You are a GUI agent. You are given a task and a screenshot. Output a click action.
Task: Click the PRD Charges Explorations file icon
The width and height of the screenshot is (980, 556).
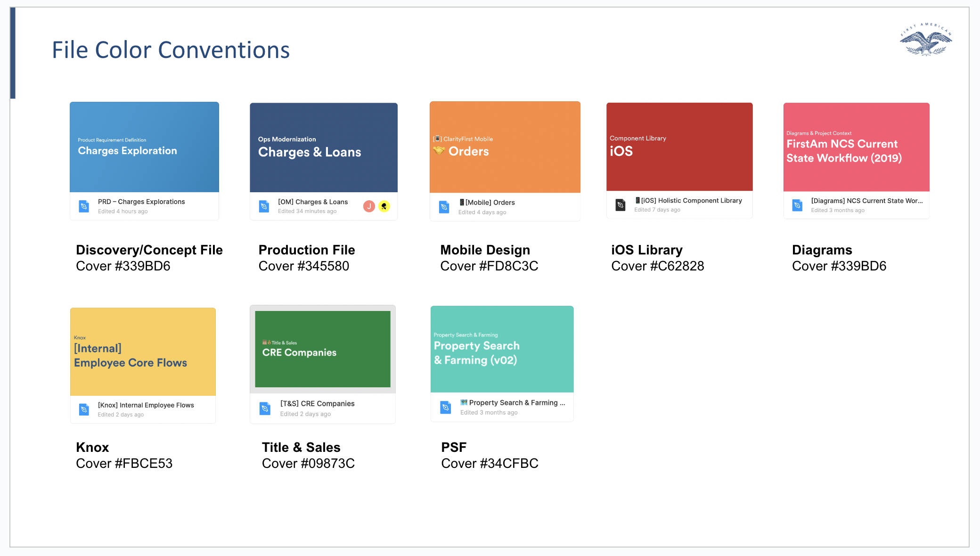point(84,206)
